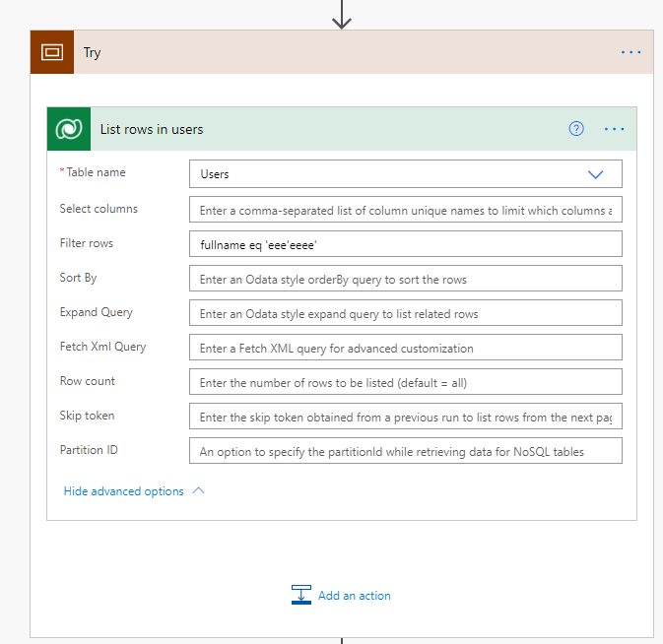The height and width of the screenshot is (644, 663).
Task: Click the Partition ID input field
Action: pyautogui.click(x=405, y=451)
